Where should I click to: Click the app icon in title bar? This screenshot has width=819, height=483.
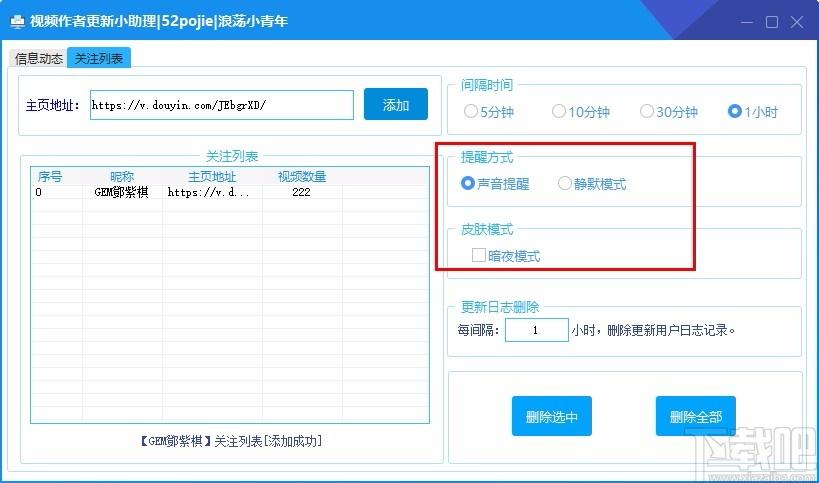click(17, 21)
